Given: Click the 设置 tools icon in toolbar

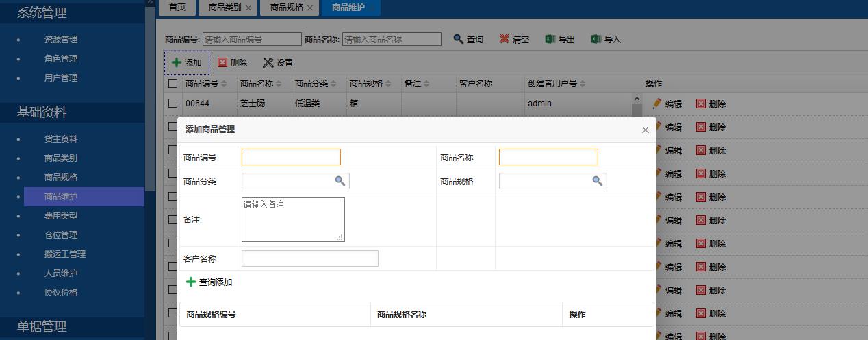Looking at the screenshot, I should (x=268, y=62).
